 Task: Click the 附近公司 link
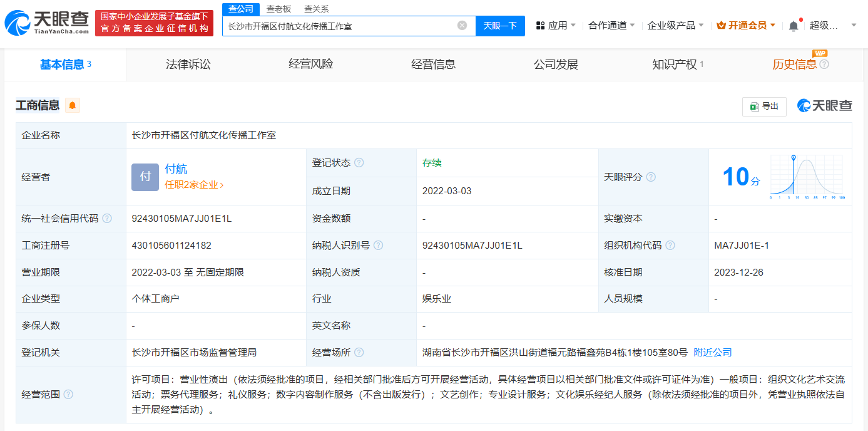[x=712, y=351]
